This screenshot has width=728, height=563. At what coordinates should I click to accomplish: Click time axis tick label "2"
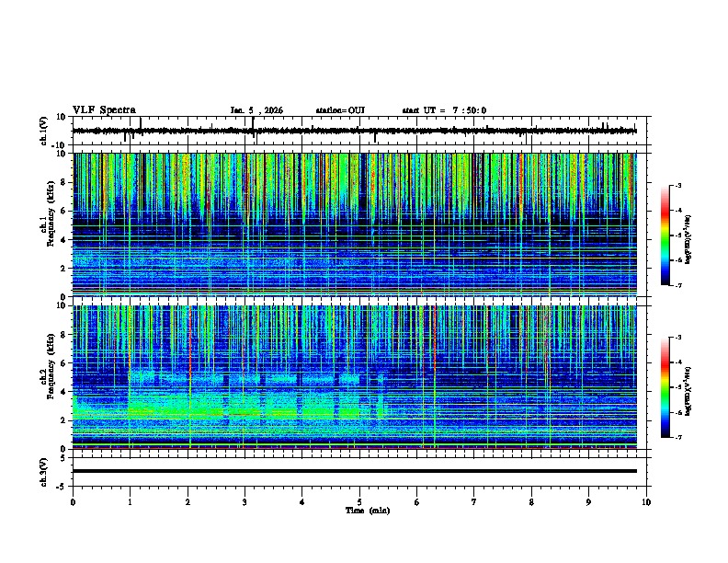(188, 502)
